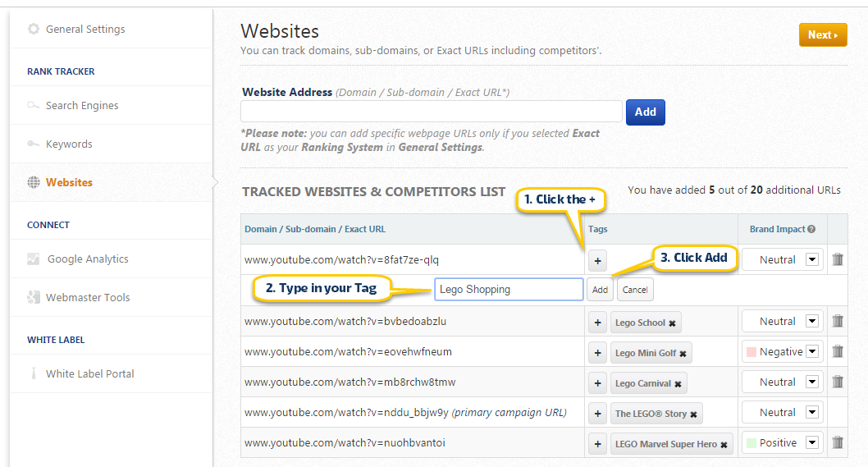
Task: Remove The LEGO® Story tag
Action: click(693, 414)
